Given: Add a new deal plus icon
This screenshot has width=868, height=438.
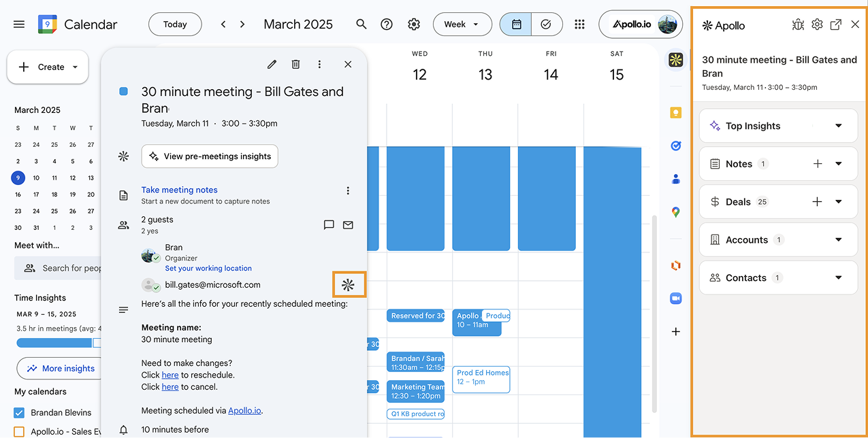Looking at the screenshot, I should pyautogui.click(x=818, y=202).
